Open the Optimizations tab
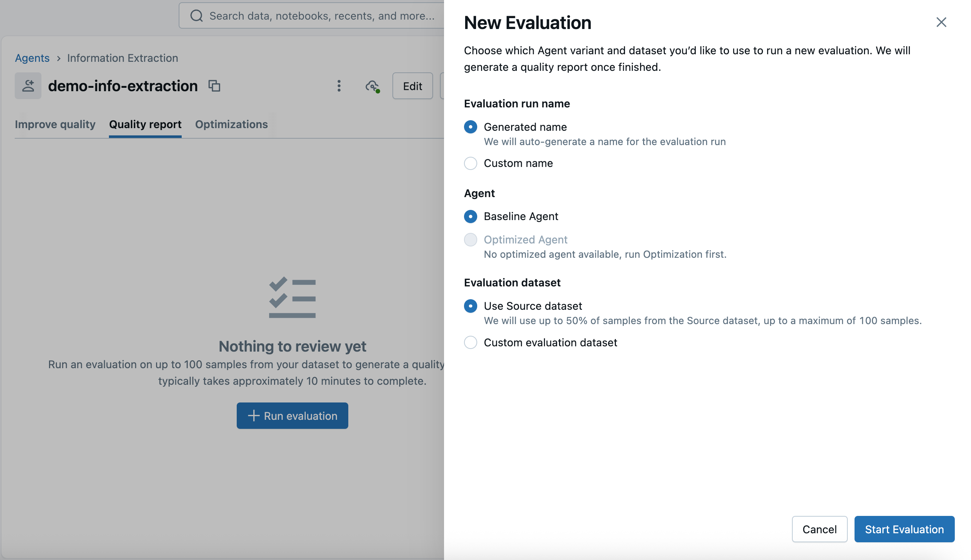 point(231,124)
